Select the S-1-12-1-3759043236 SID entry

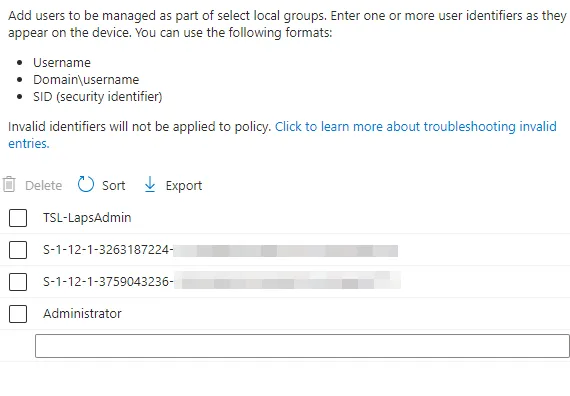[x=222, y=281]
